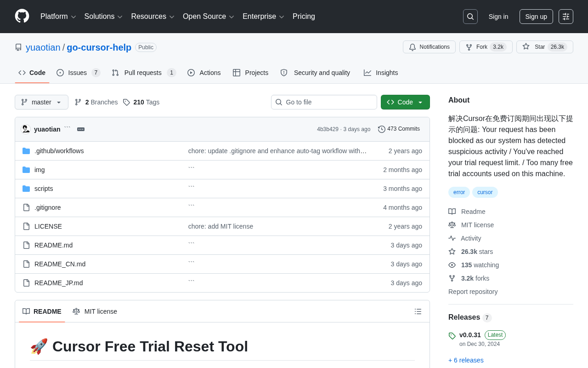Viewport: 588px width, 368px height.
Task: Expand the Platform menu
Action: click(58, 17)
